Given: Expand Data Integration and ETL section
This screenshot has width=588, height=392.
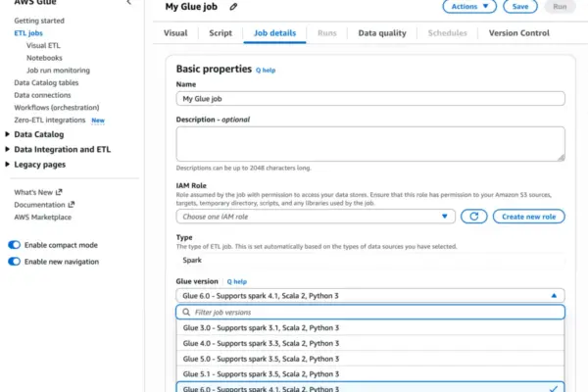Looking at the screenshot, I should [x=7, y=149].
